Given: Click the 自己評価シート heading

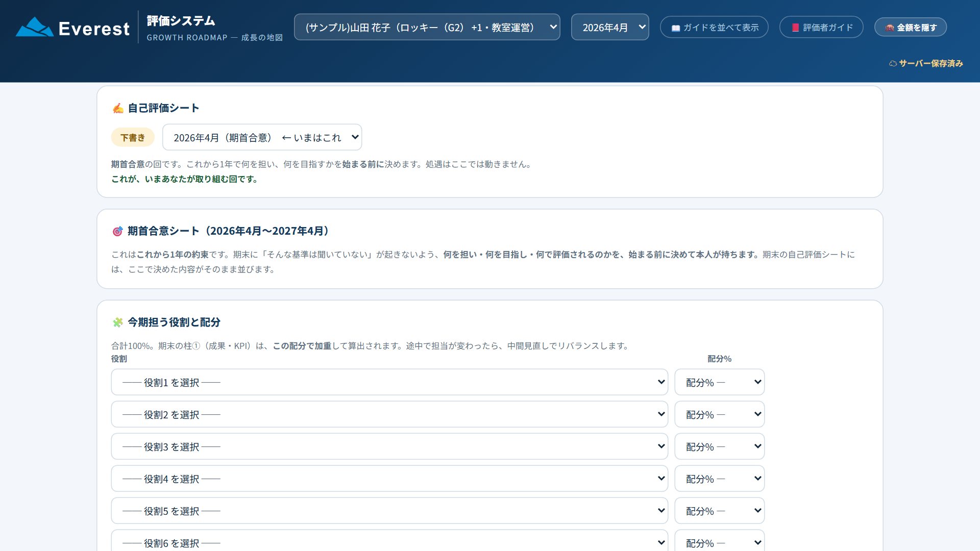Looking at the screenshot, I should click(163, 108).
